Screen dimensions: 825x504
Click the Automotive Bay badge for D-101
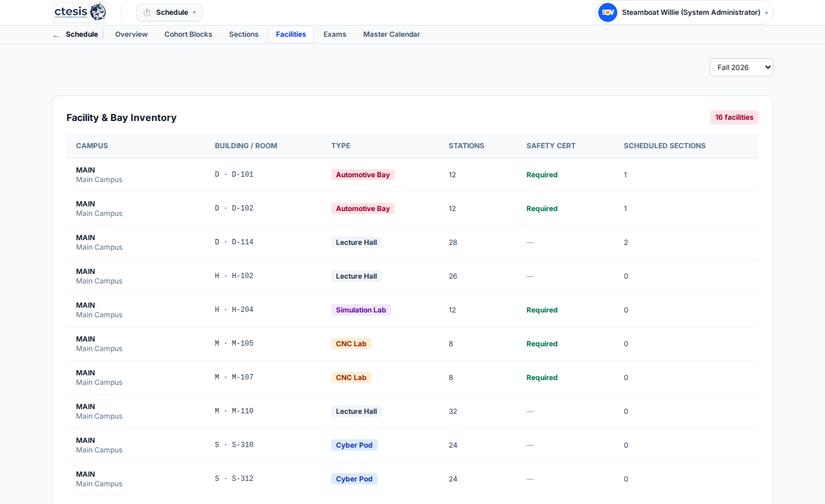(363, 175)
